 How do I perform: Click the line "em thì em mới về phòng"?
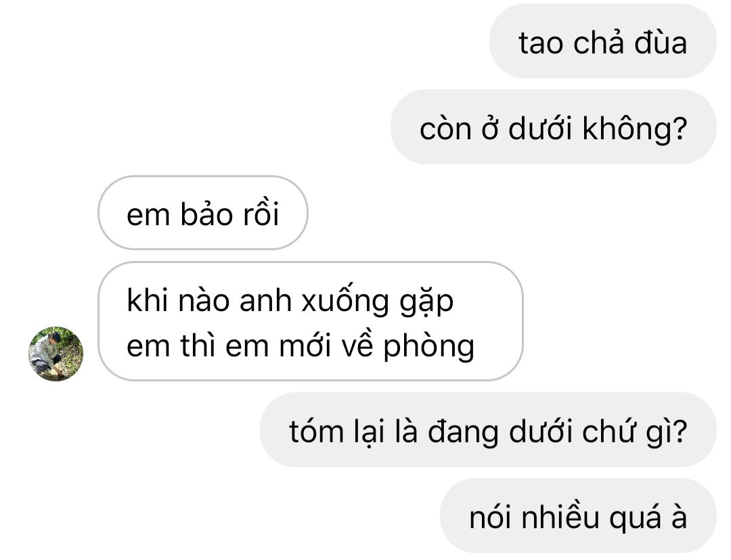[x=301, y=346]
